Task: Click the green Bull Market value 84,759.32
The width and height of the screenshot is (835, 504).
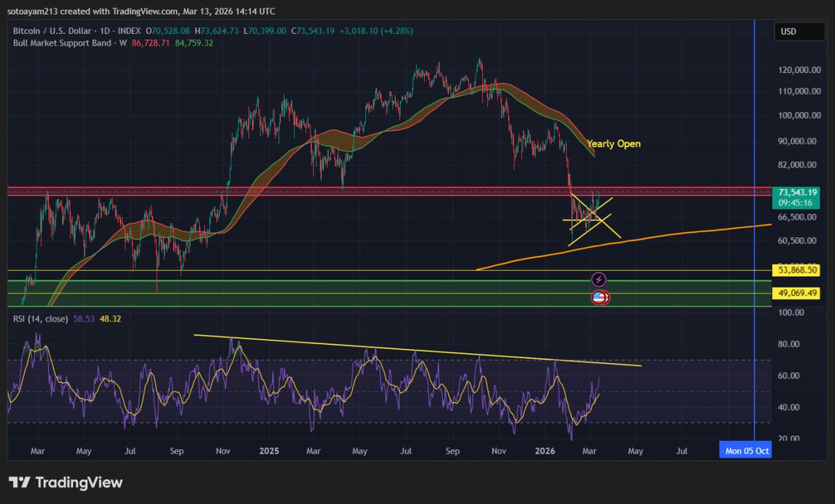Action: [193, 43]
